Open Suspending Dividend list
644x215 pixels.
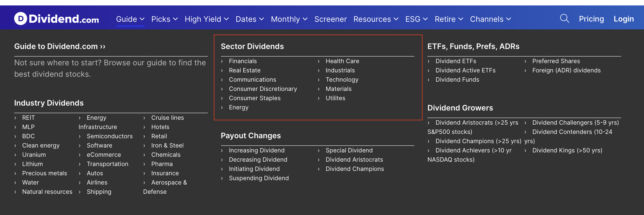tap(259, 178)
